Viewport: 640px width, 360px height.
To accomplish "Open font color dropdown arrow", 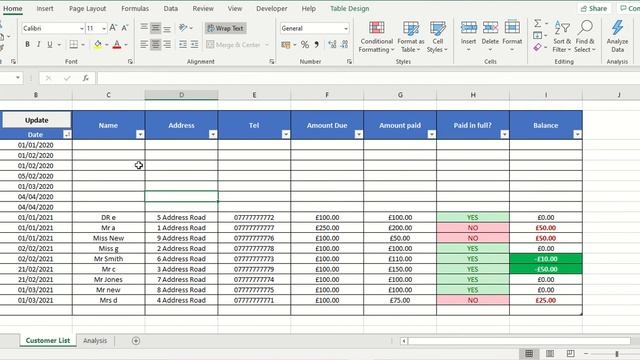I will point(126,45).
